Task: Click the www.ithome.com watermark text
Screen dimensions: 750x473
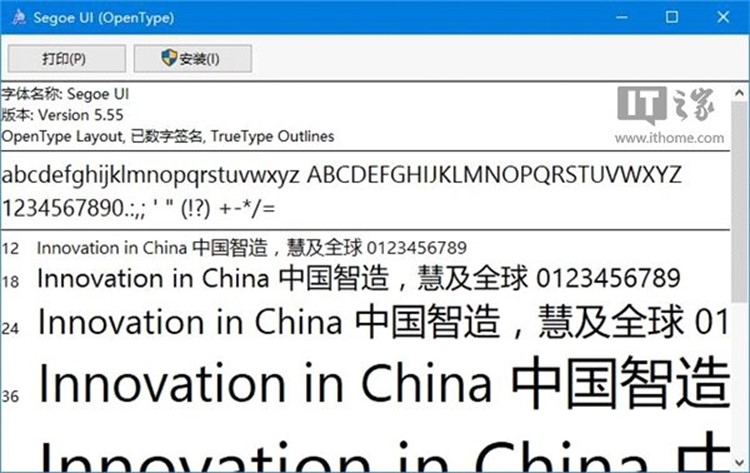Action: (667, 138)
